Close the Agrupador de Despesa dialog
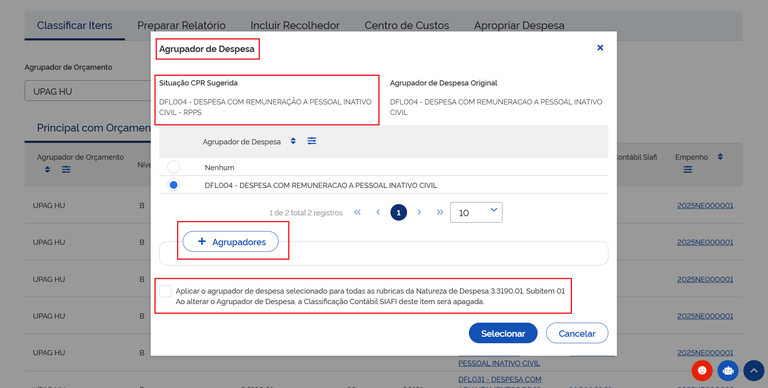768x388 pixels. point(600,48)
